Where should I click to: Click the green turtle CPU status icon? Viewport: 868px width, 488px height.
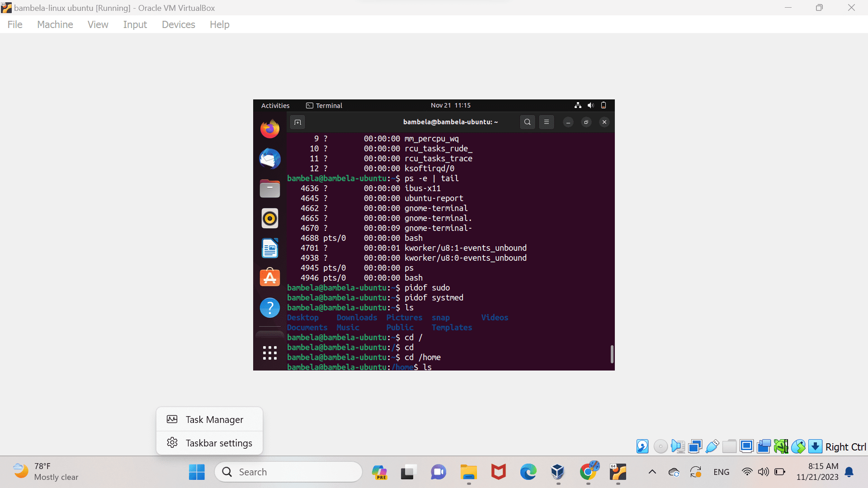click(x=781, y=446)
